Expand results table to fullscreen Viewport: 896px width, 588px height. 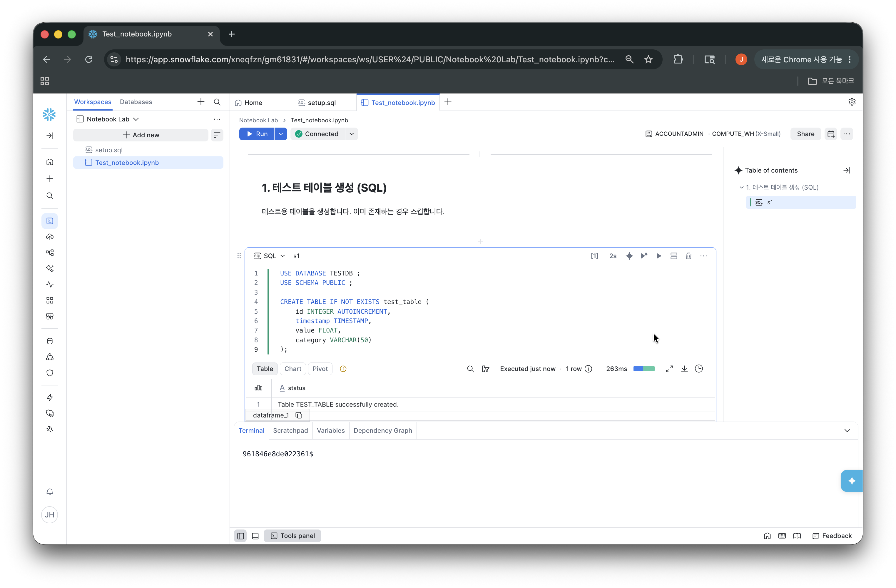(669, 369)
